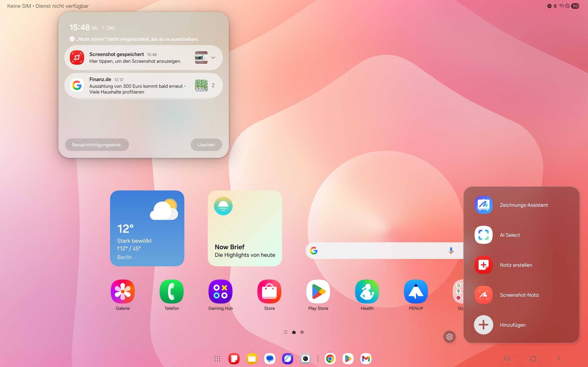Open Air Command settings gear
Viewport: 588px width, 367px height.
tap(449, 337)
